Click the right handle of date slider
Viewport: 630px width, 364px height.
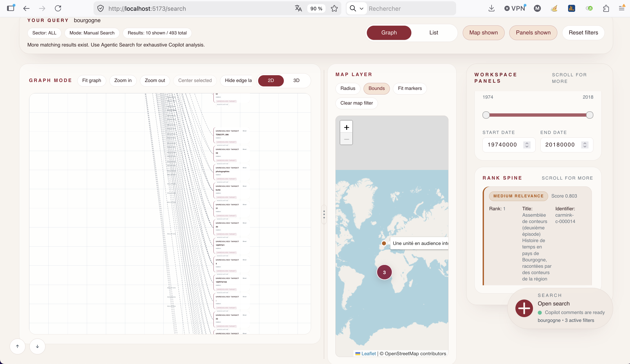(590, 115)
